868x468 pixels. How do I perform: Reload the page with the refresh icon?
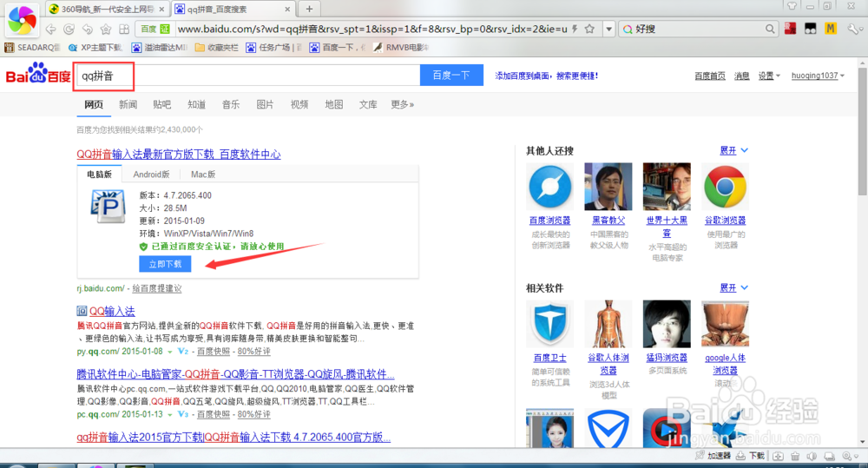69,29
